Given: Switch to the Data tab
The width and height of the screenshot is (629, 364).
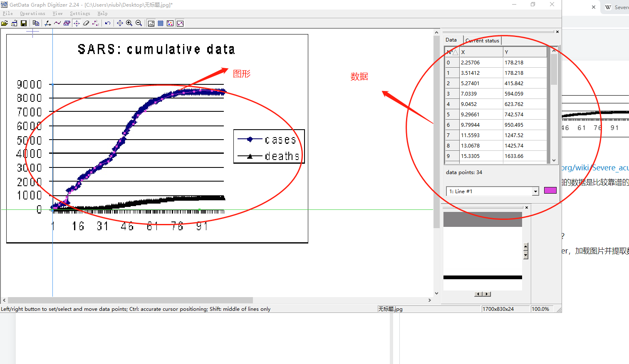Looking at the screenshot, I should pyautogui.click(x=451, y=40).
